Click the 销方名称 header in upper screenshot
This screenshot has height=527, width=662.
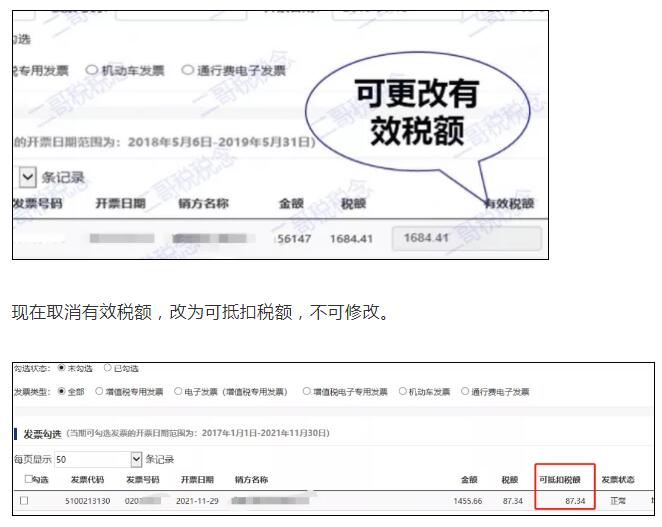click(203, 204)
